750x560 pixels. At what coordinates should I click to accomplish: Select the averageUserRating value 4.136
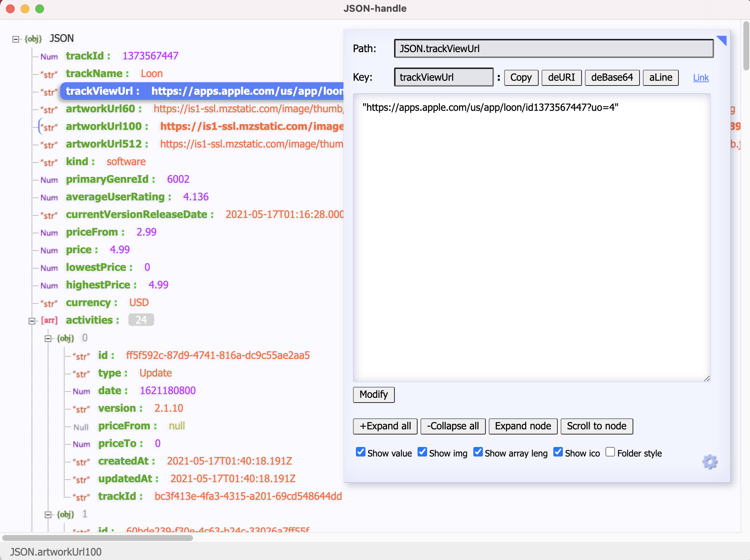(x=196, y=197)
